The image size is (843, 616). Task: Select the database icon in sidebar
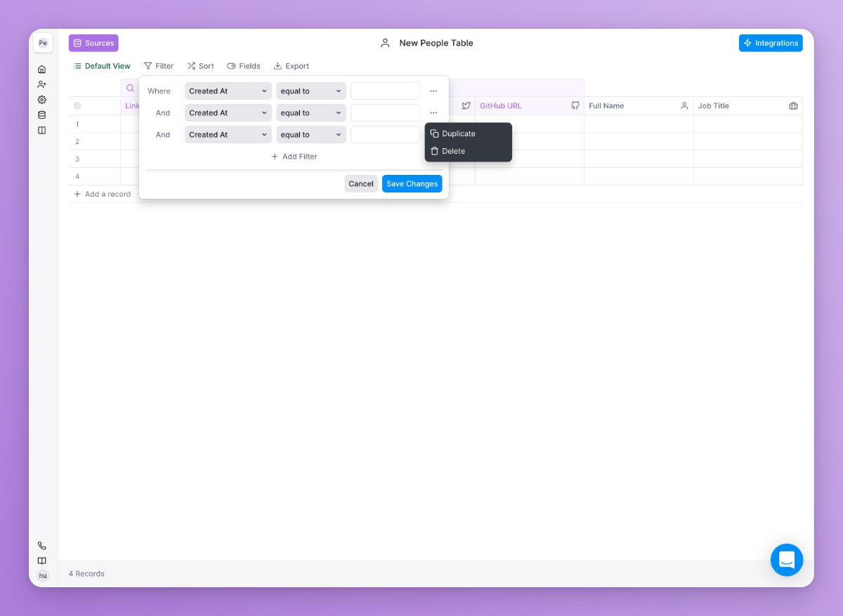point(42,115)
